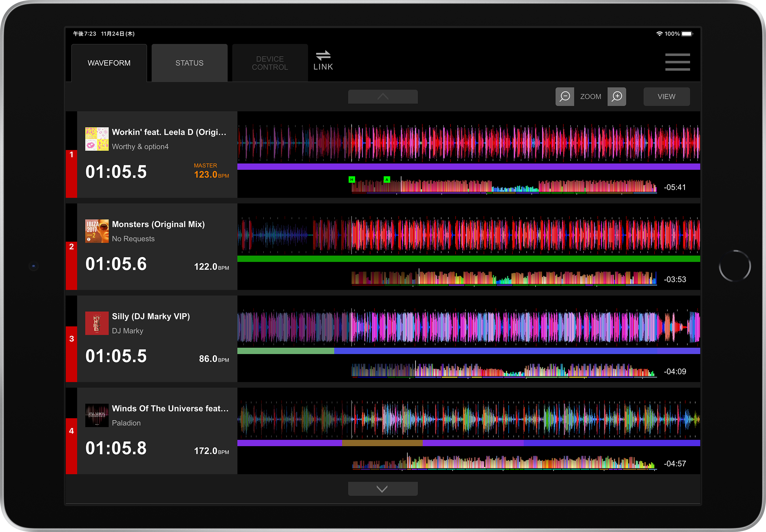Open the hamburger menu icon

pyautogui.click(x=677, y=62)
